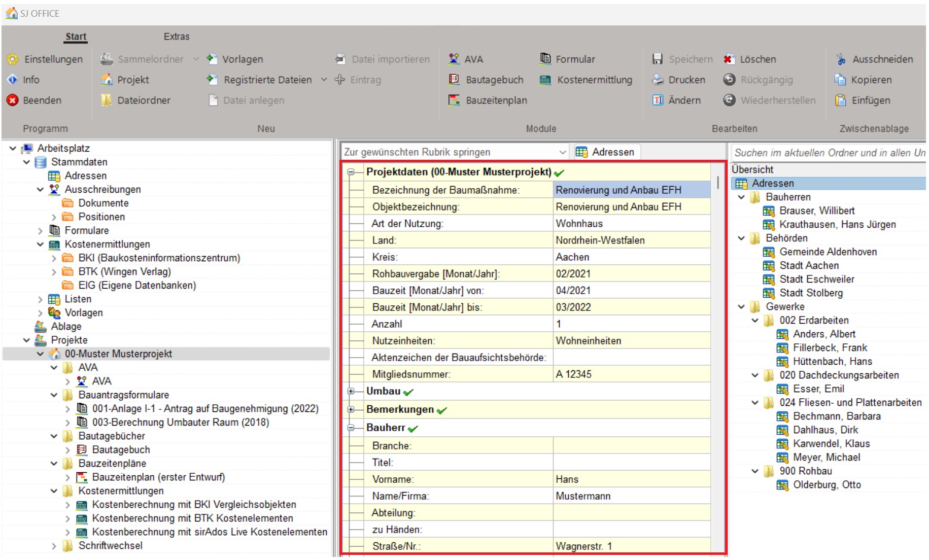Open Einstellungen gear in Programm group
This screenshot has height=560, width=929.
click(13, 59)
